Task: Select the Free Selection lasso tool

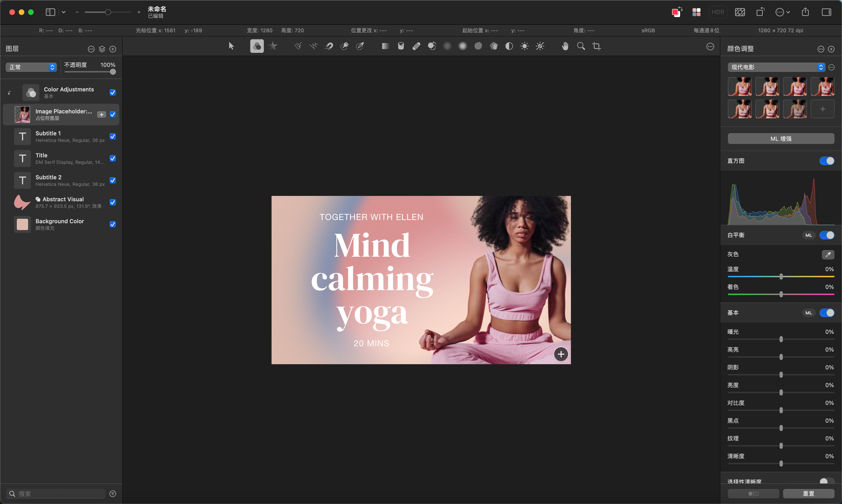Action: click(298, 46)
